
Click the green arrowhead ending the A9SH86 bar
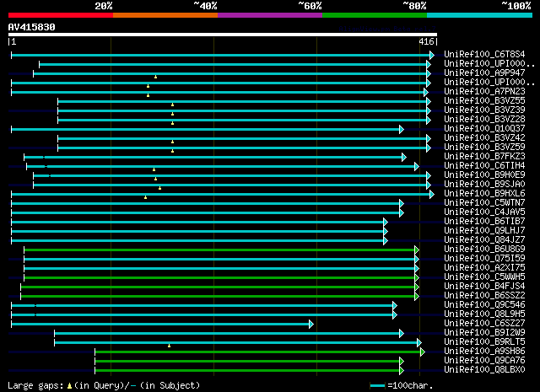423,352
